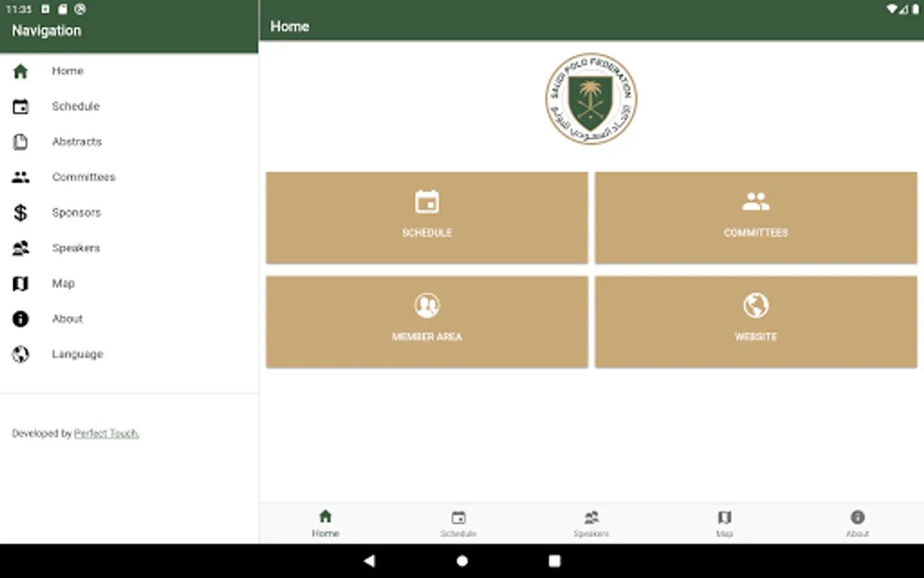Click the Sponsors dollar sign icon
Screen dimensions: 924x578
21,213
